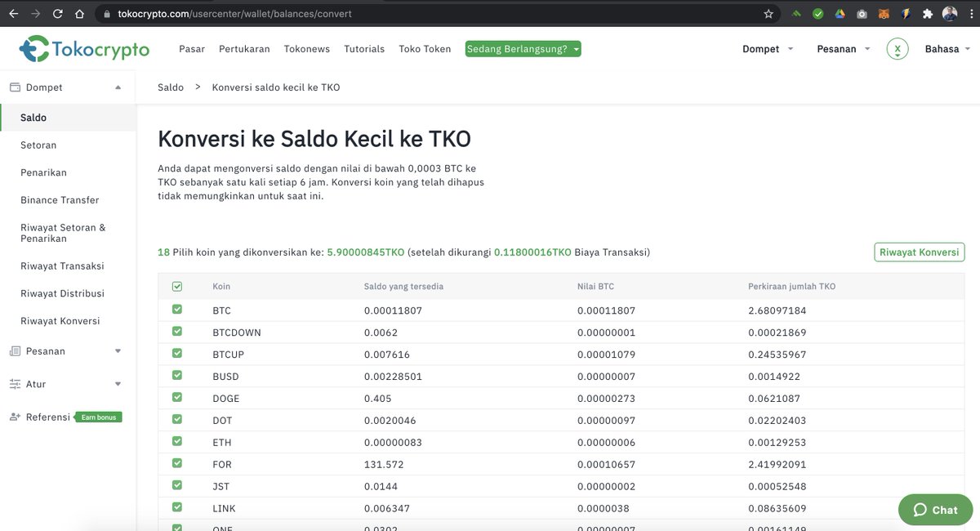Click the Earn bonus badge
980x531 pixels.
tap(98, 417)
